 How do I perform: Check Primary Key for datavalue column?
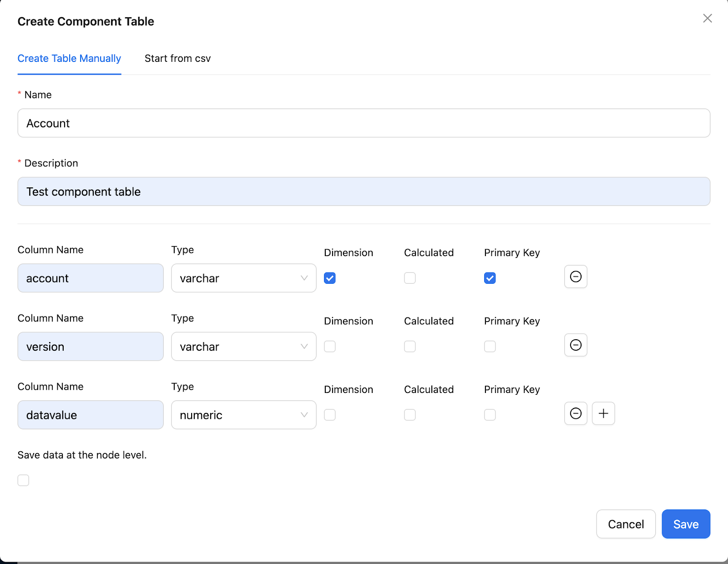click(490, 415)
